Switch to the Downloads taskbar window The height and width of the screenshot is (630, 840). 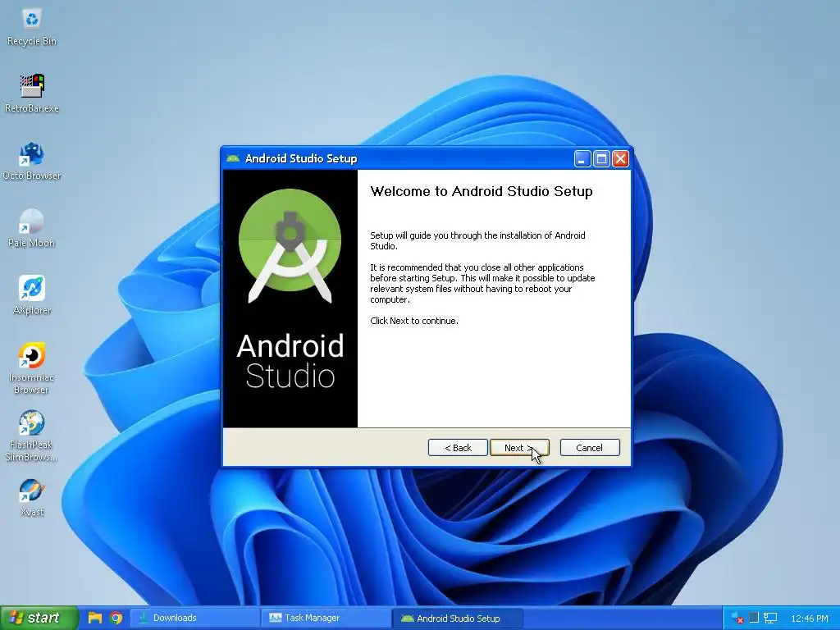(x=195, y=618)
